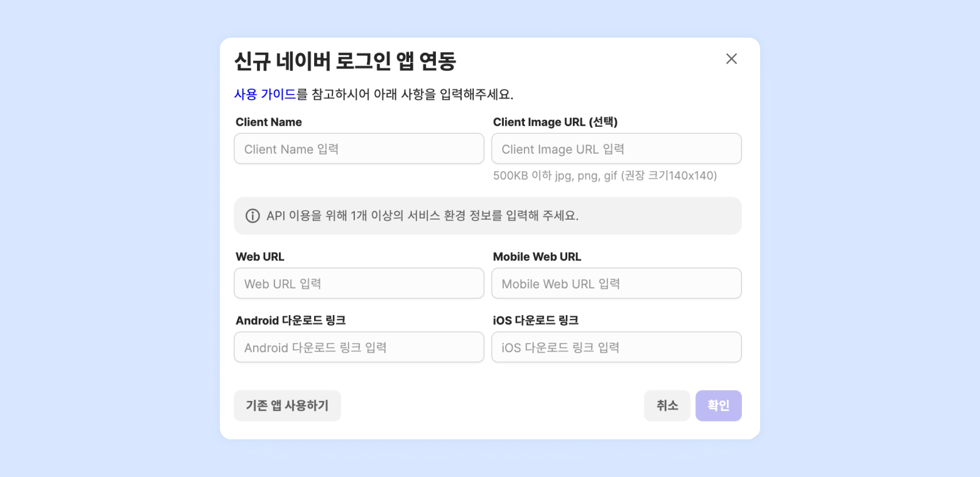Click the Client Image URL input field
Screen dimensions: 980x477
click(x=616, y=149)
